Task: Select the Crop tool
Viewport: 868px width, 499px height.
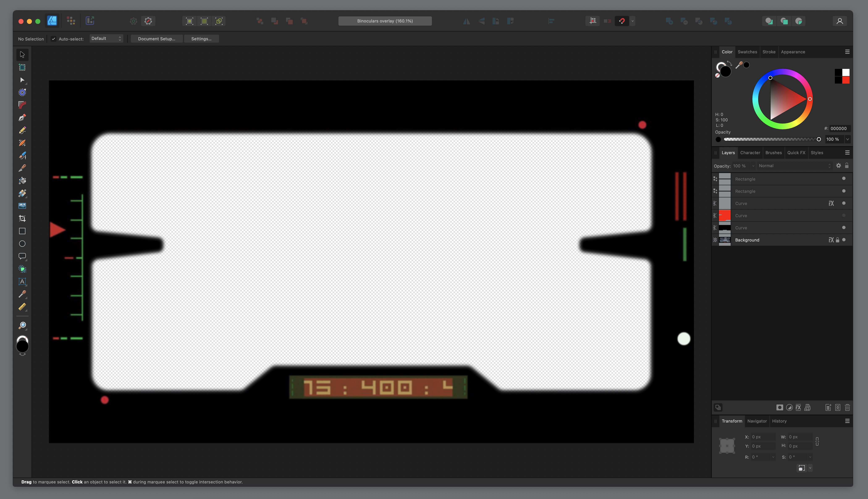Action: 22,219
